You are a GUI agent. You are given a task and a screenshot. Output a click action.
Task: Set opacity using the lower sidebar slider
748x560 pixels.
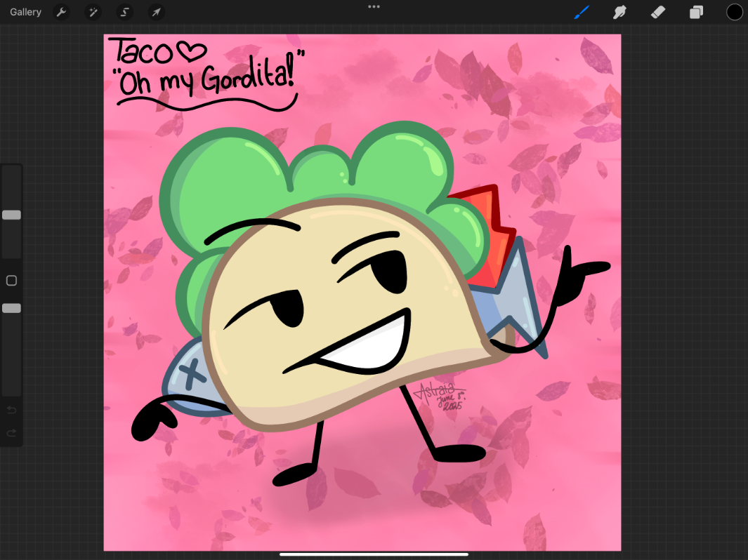[x=11, y=308]
